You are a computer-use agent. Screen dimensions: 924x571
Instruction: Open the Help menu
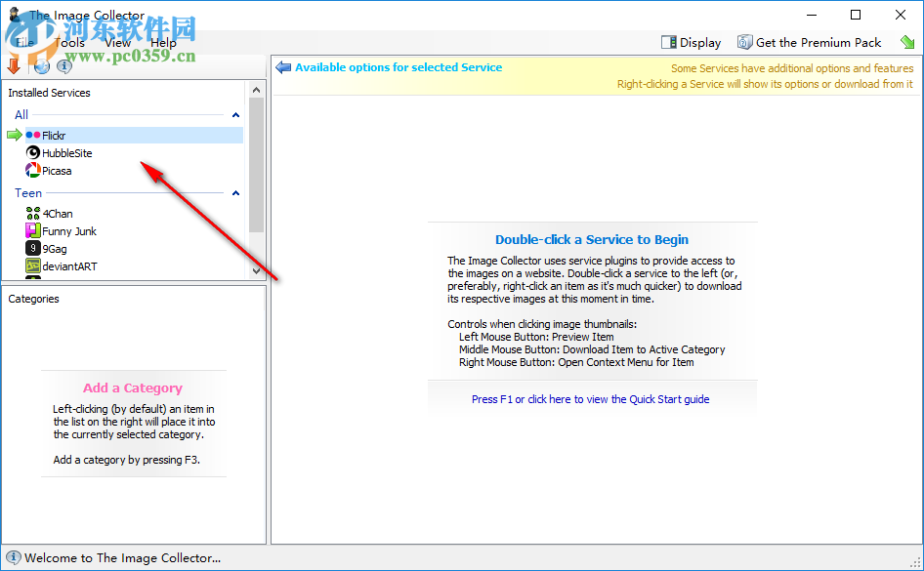click(163, 42)
